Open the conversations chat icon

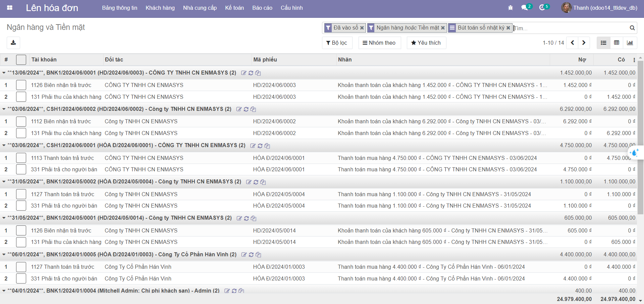coord(525,8)
